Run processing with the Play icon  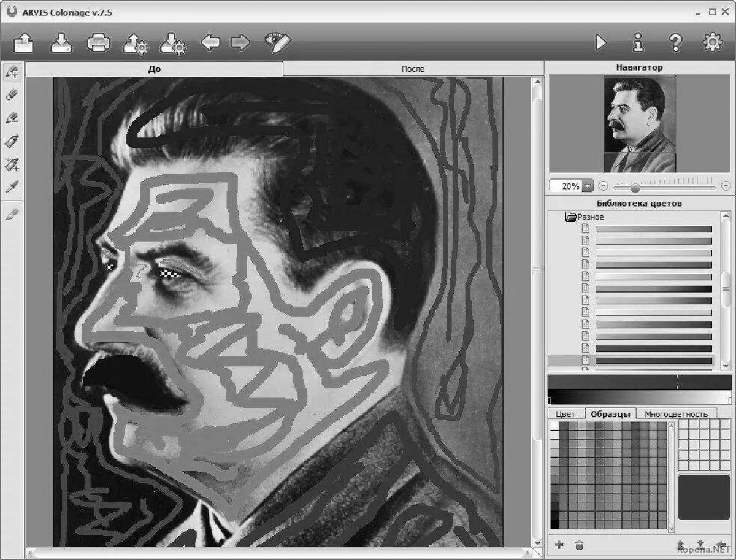pos(600,42)
